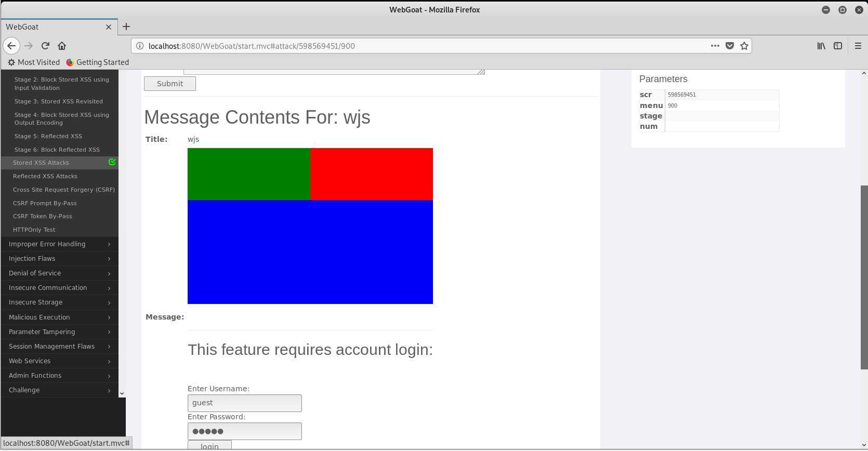The height and width of the screenshot is (451, 868).
Task: Bookmark this page with the star
Action: [744, 46]
